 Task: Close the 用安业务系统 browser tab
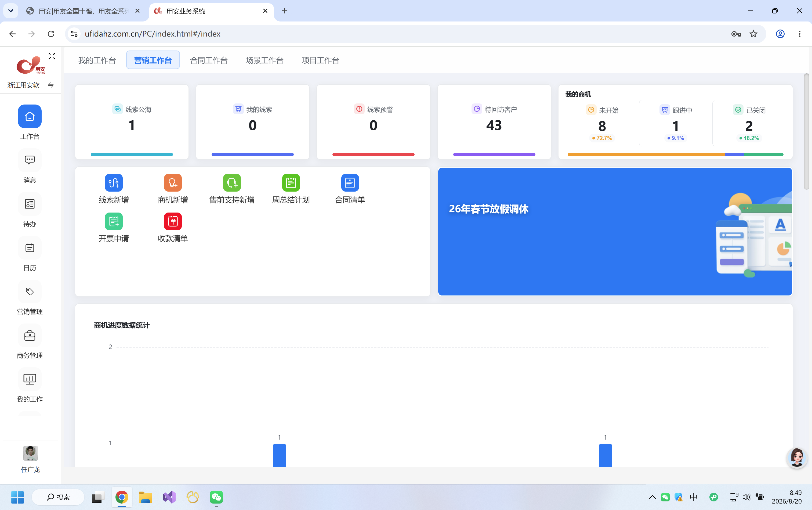265,11
